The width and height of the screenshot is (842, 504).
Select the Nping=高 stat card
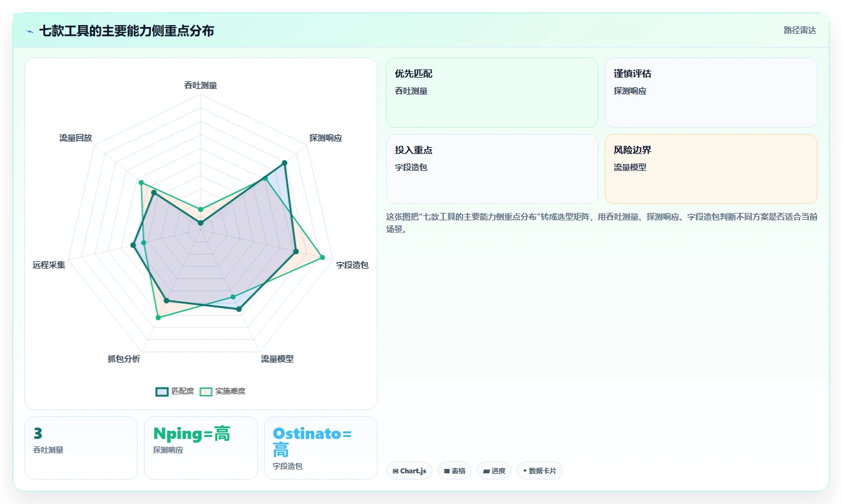coord(200,448)
